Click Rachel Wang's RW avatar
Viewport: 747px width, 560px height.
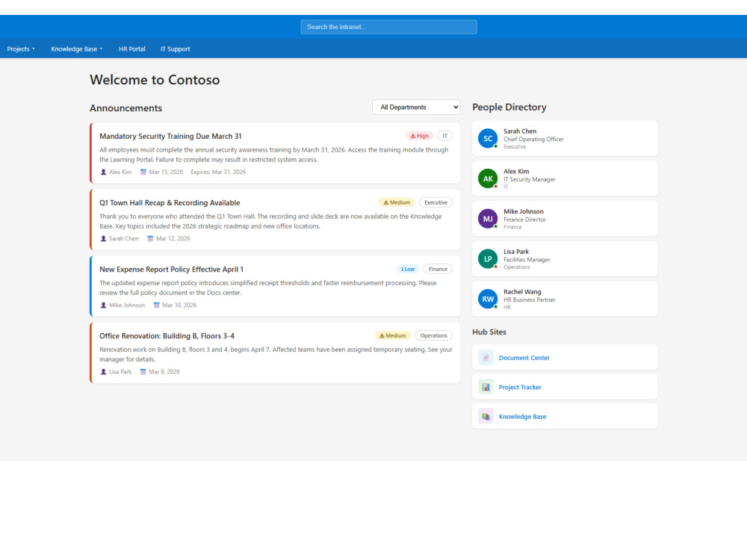point(488,299)
